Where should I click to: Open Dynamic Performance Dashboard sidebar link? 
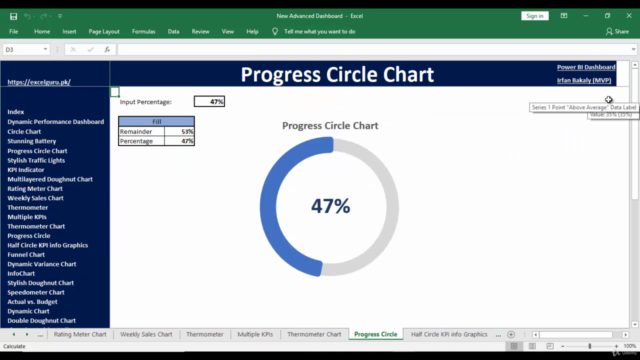coord(56,122)
